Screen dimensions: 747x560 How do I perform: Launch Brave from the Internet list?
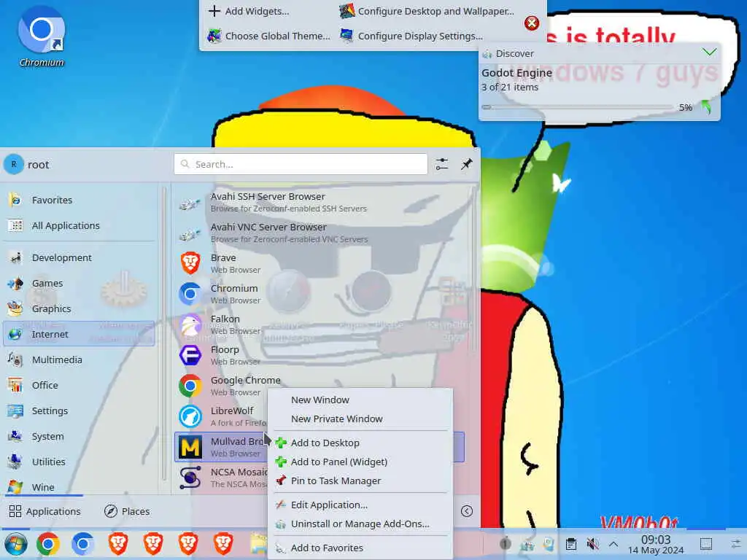pos(320,263)
